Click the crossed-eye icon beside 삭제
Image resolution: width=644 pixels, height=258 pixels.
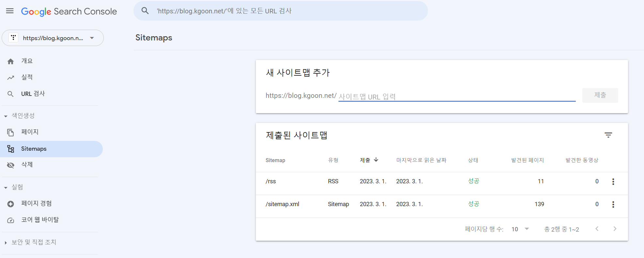point(11,165)
